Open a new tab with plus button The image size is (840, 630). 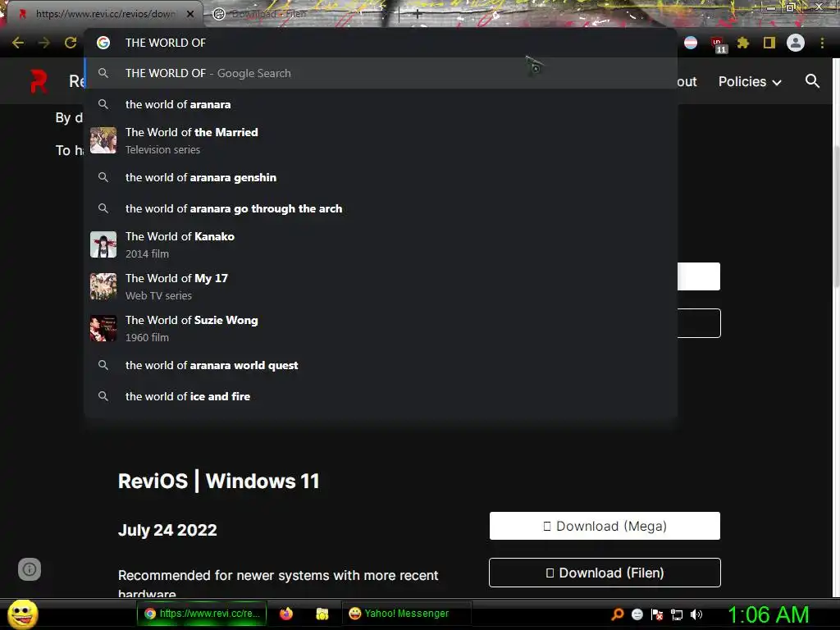418,14
